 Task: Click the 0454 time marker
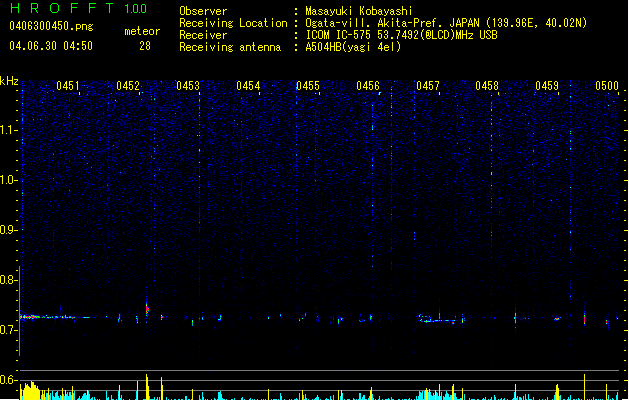[248, 86]
